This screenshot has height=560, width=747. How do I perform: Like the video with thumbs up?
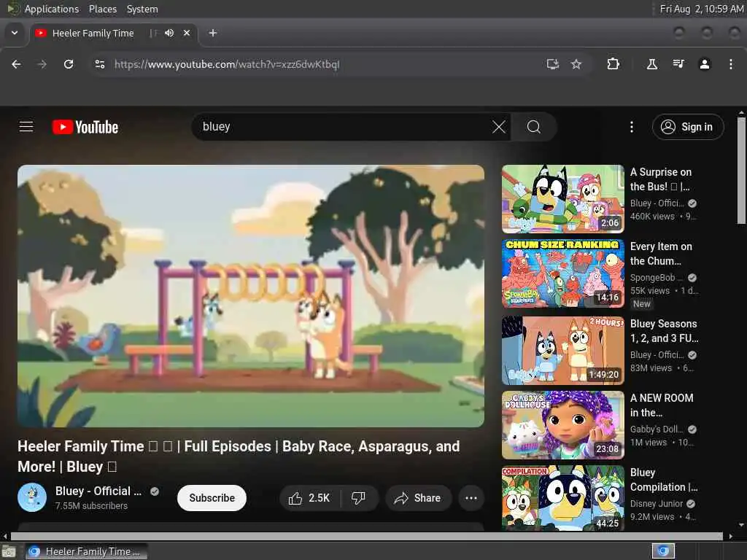tap(309, 498)
